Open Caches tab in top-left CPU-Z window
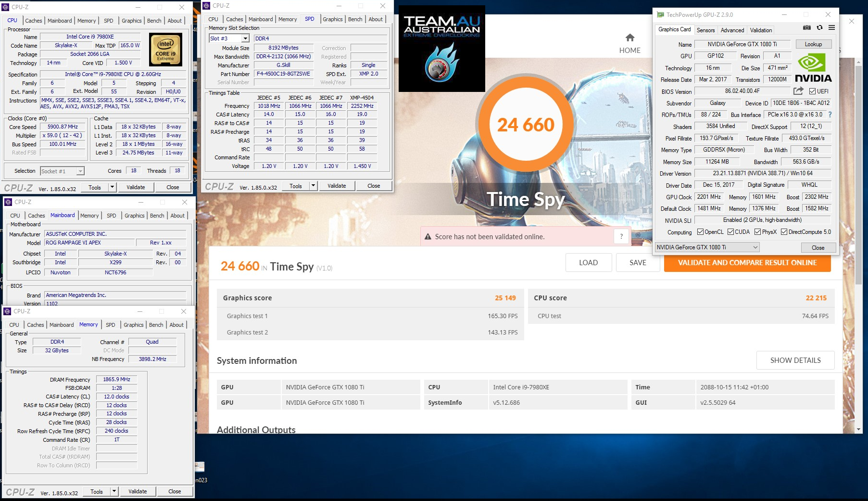This screenshot has height=501, width=868. [33, 21]
